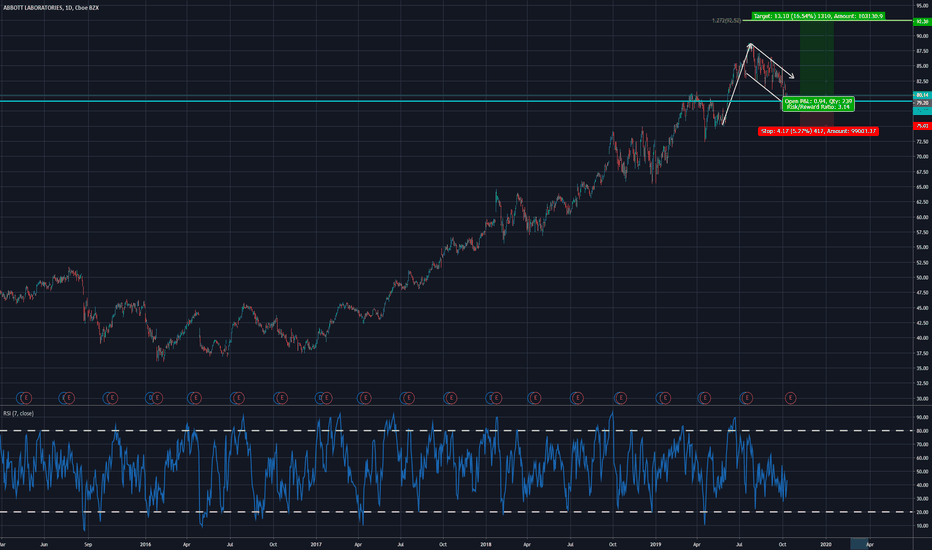Open the earnings marker at July 2019
Viewport: 932px width, 550px height.
(x=747, y=398)
